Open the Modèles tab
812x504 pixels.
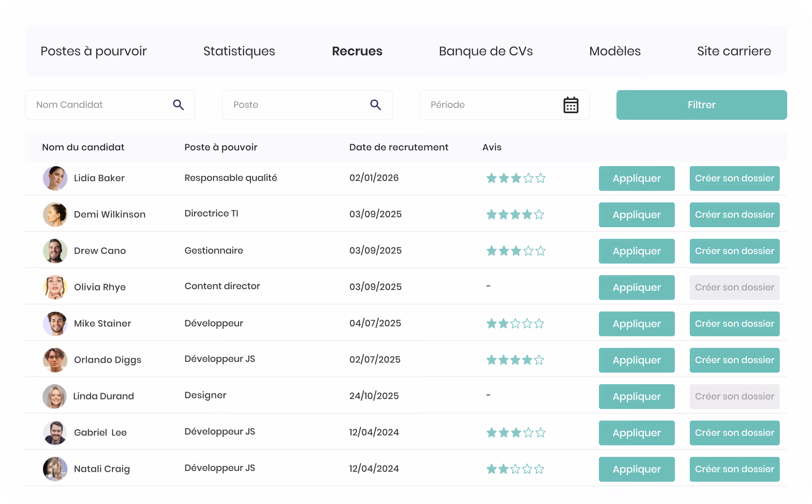coord(615,51)
